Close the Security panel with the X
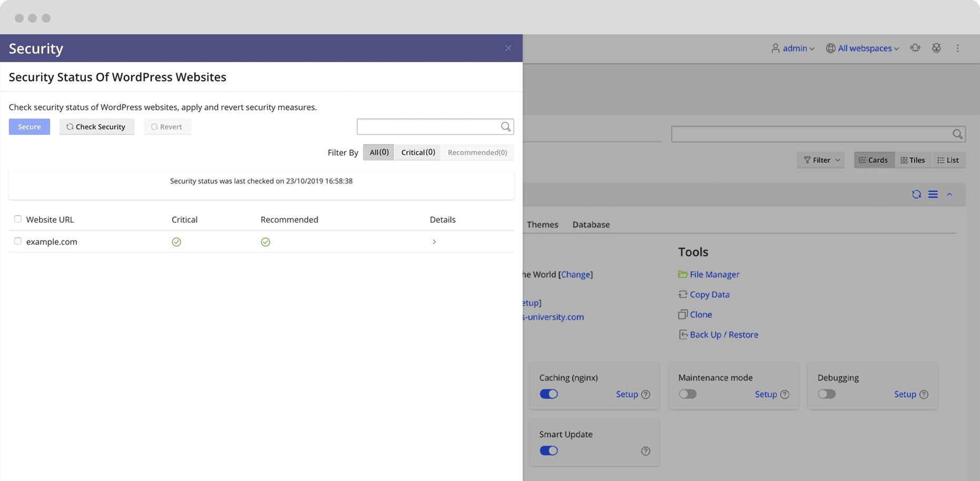This screenshot has width=980, height=481. (x=508, y=48)
